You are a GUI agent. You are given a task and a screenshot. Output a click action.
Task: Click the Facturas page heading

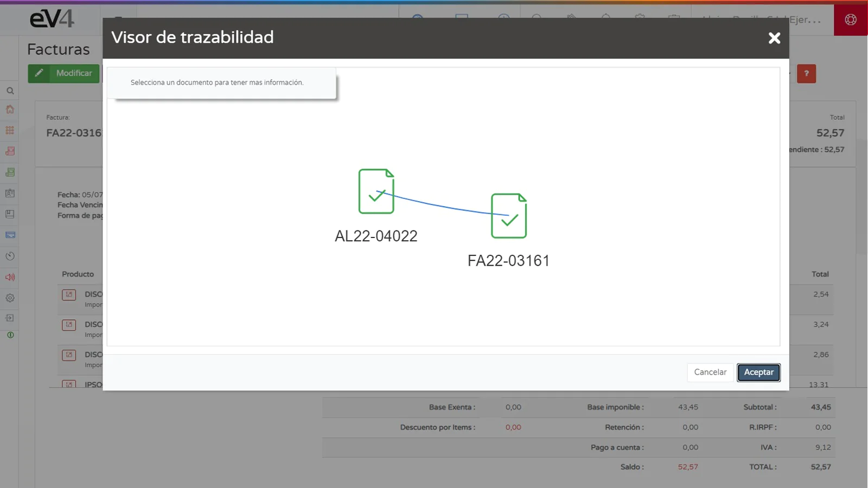[x=59, y=49]
